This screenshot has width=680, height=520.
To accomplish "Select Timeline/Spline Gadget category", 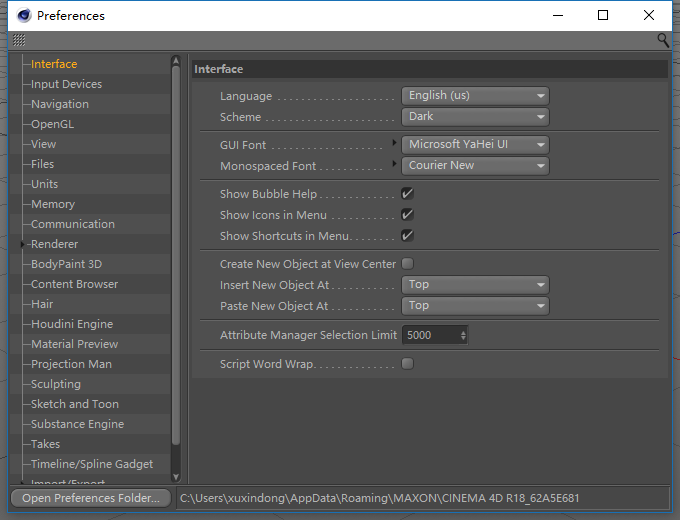I will pyautogui.click(x=92, y=464).
